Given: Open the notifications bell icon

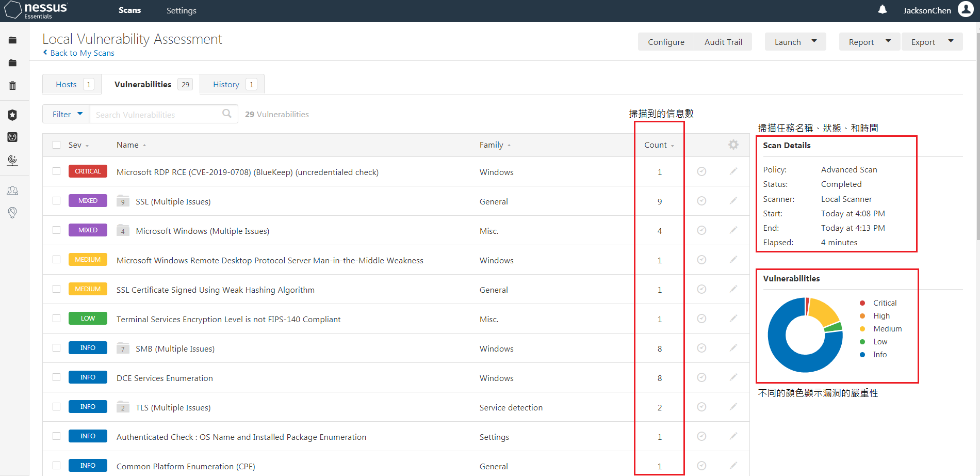Looking at the screenshot, I should (883, 9).
